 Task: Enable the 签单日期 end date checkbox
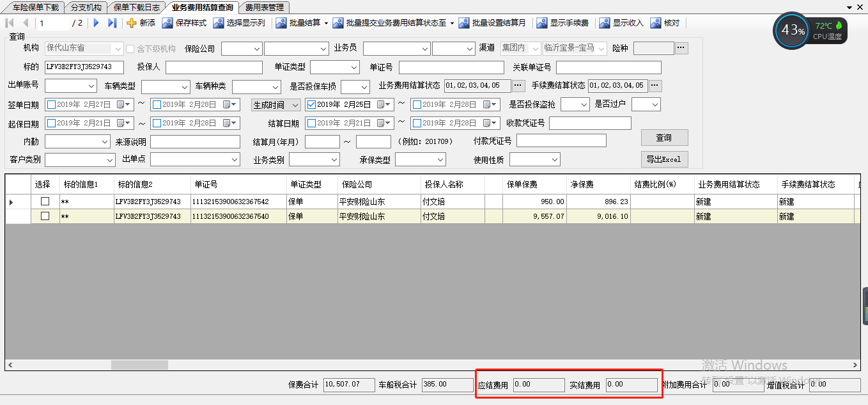157,105
